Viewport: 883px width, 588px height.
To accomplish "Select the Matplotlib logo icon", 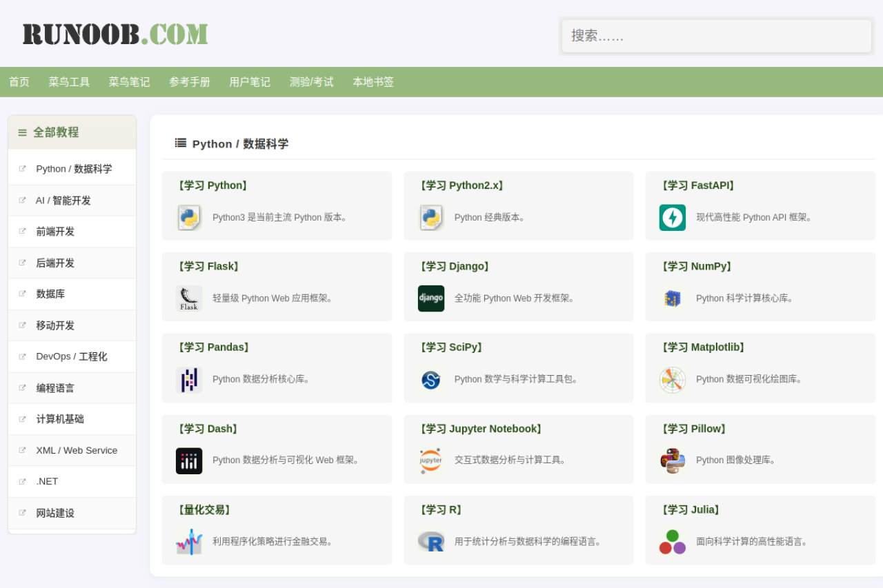I will click(x=673, y=380).
